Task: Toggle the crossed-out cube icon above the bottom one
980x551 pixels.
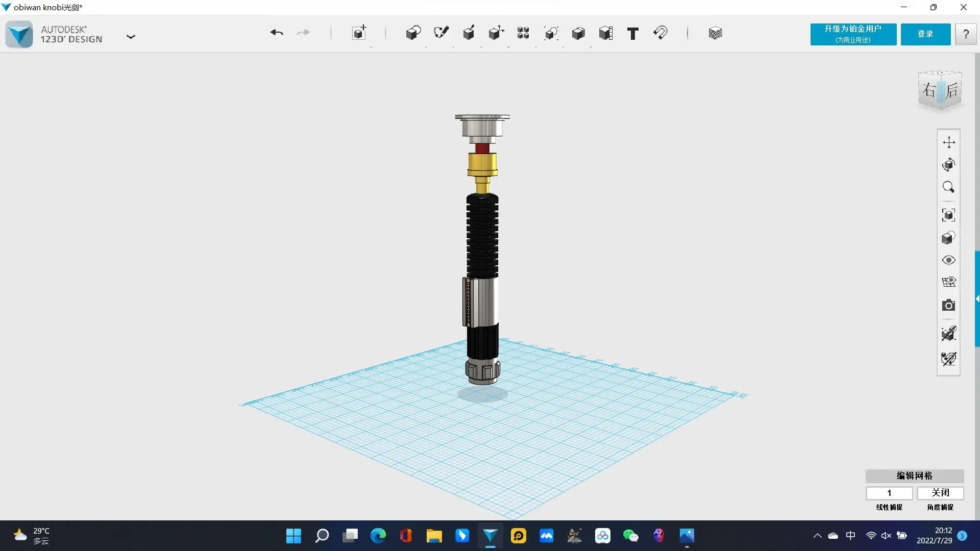Action: 949,334
